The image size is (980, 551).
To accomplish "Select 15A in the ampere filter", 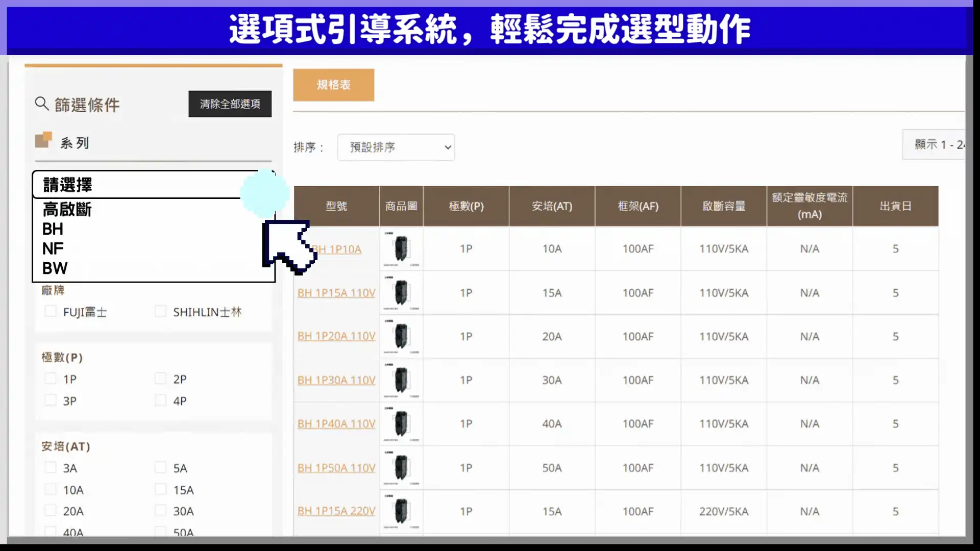I will point(161,489).
